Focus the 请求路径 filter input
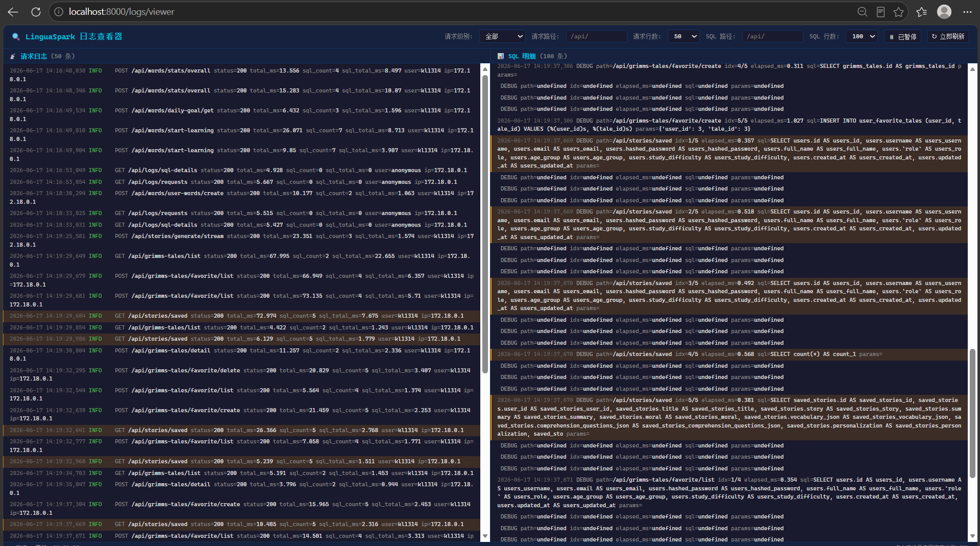This screenshot has height=546, width=980. (596, 37)
